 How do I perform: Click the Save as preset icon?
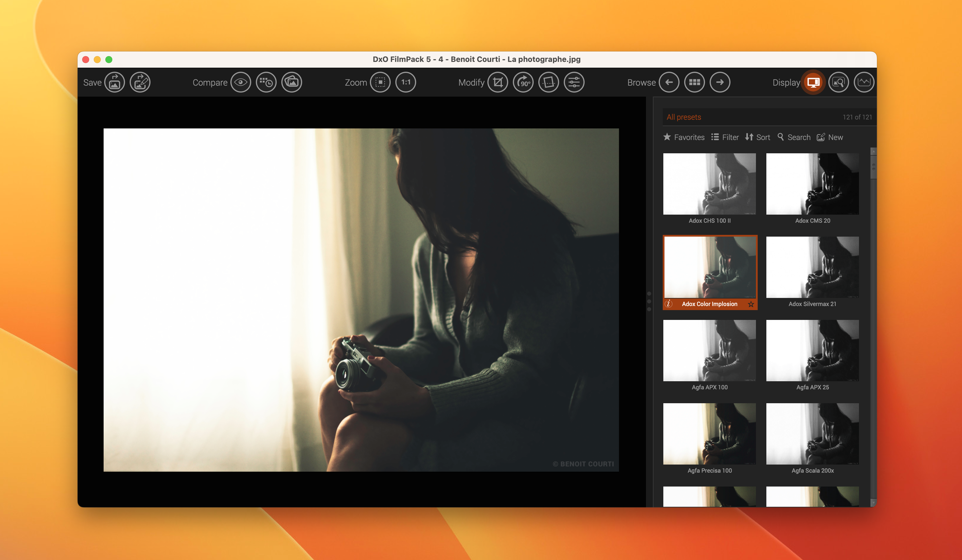click(140, 82)
